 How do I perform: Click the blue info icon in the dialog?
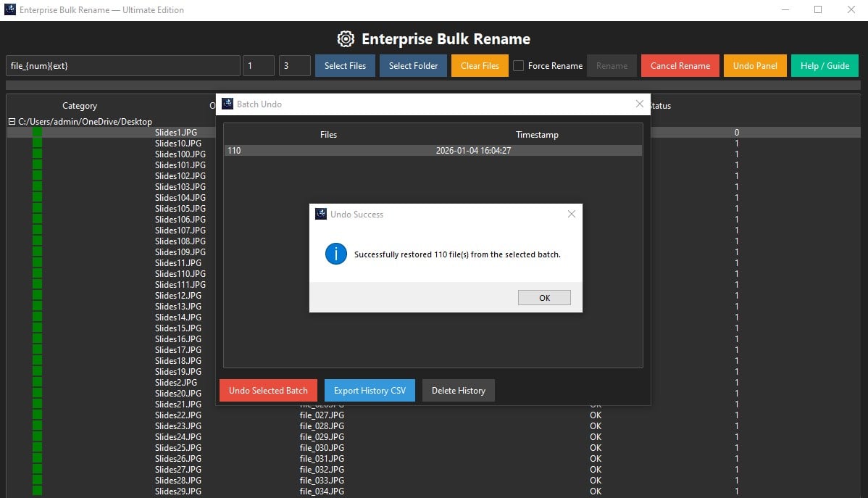pyautogui.click(x=336, y=254)
